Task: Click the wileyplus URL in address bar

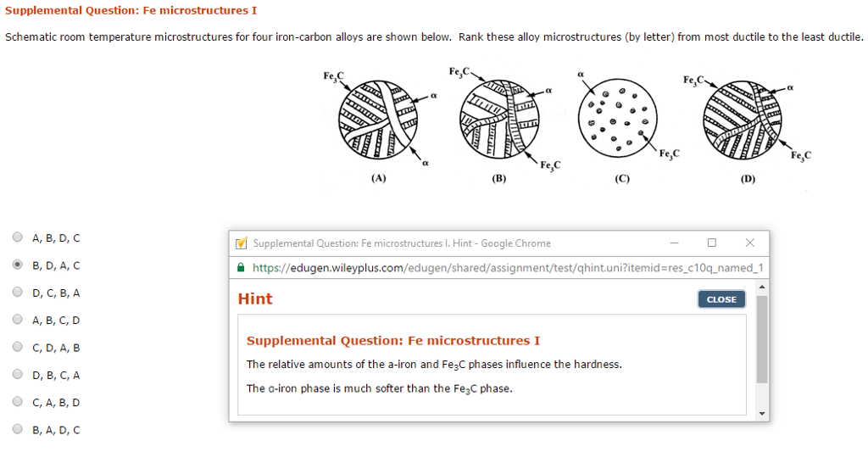Action: click(x=508, y=268)
